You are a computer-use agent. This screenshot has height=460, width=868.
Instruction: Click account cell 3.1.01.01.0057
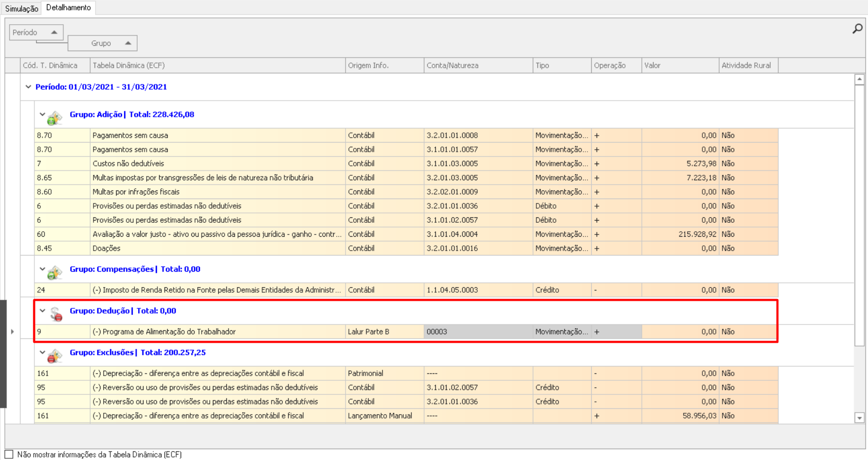[x=478, y=150]
